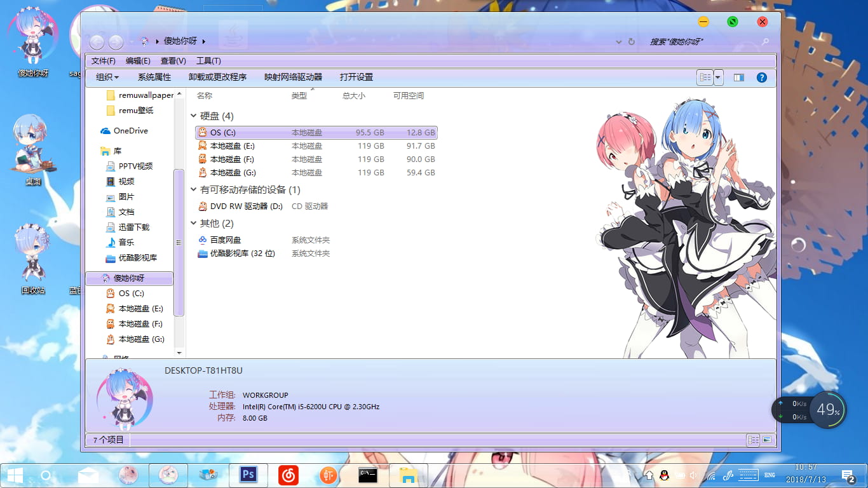The height and width of the screenshot is (488, 868).
Task: Mute sound via the volume tray icon
Action: click(x=693, y=475)
